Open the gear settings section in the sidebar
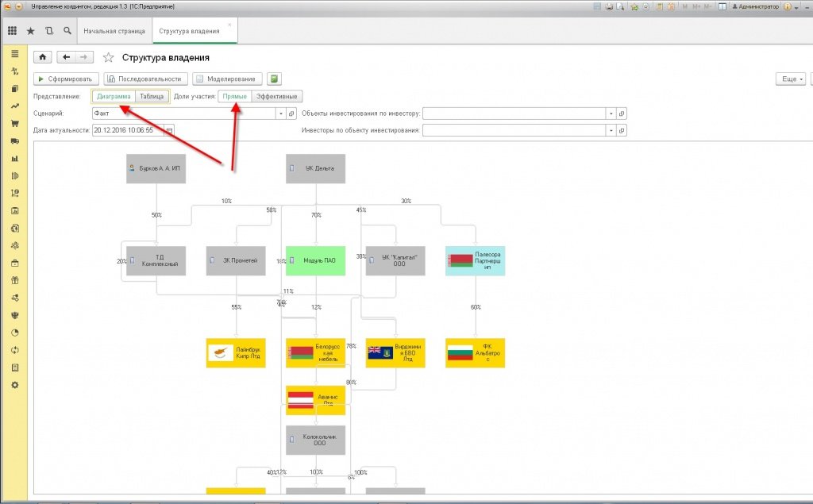The image size is (813, 504). point(14,385)
